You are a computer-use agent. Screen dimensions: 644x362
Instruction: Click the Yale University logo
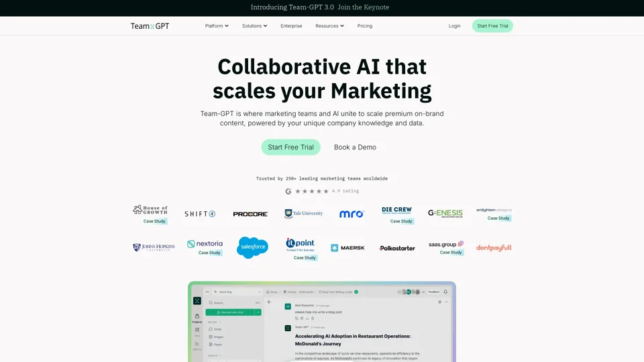click(303, 213)
